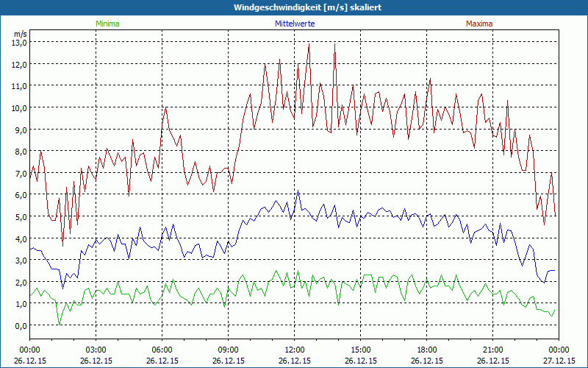Image resolution: width=588 pixels, height=368 pixels.
Task: Click the 1,0 y-axis value
Action: 21,303
